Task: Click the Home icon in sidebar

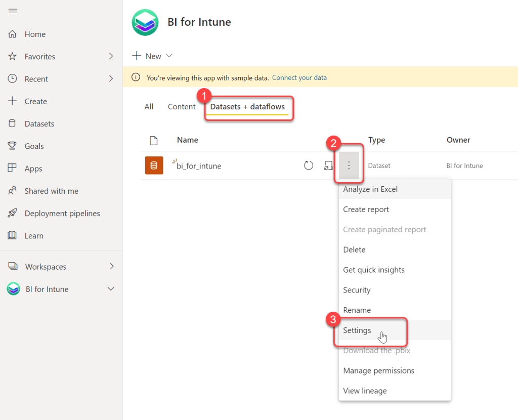Action: pos(13,34)
